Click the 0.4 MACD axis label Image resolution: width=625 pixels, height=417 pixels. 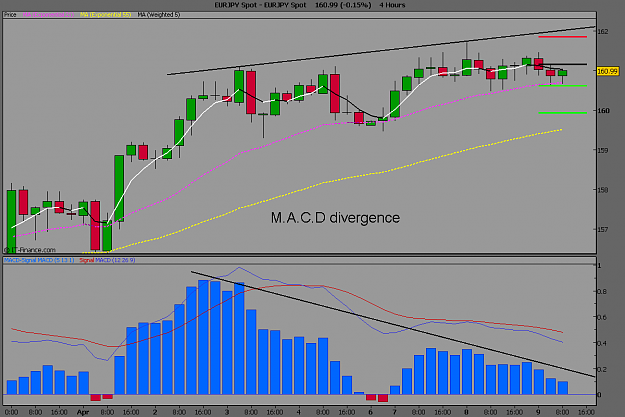pos(602,343)
